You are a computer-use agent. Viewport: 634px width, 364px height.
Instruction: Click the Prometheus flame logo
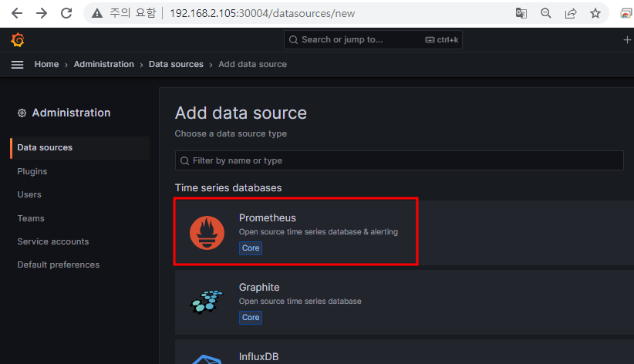tap(207, 233)
